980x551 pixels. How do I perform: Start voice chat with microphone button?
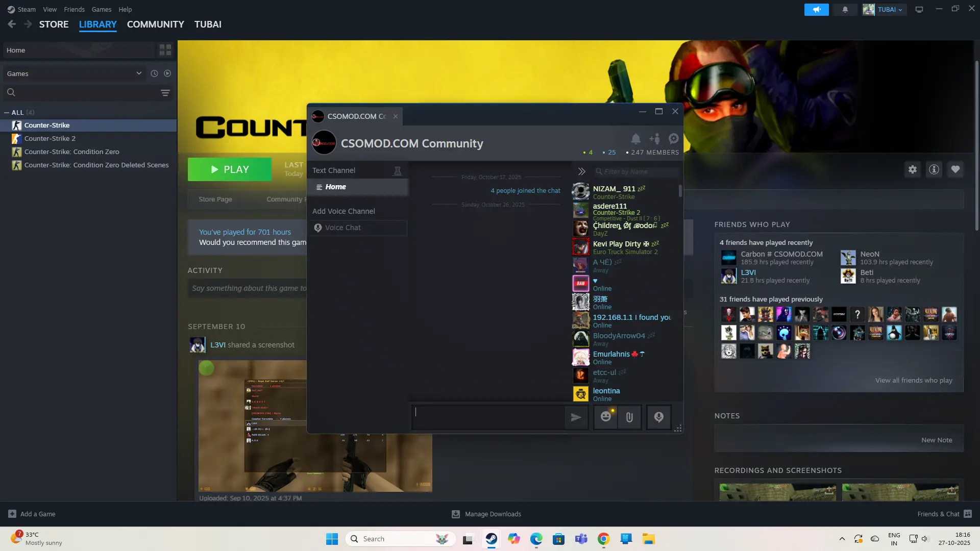(x=659, y=417)
